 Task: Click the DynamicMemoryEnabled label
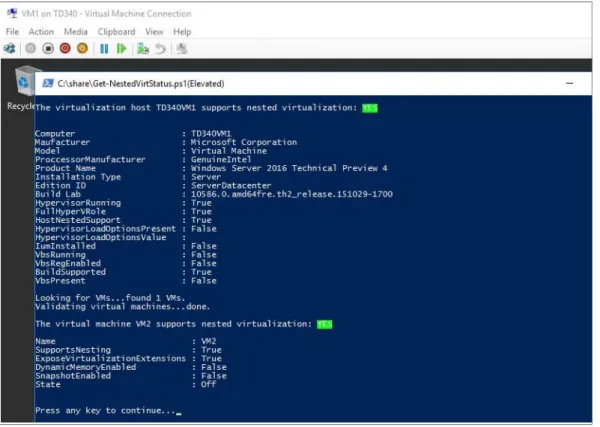pyautogui.click(x=86, y=367)
